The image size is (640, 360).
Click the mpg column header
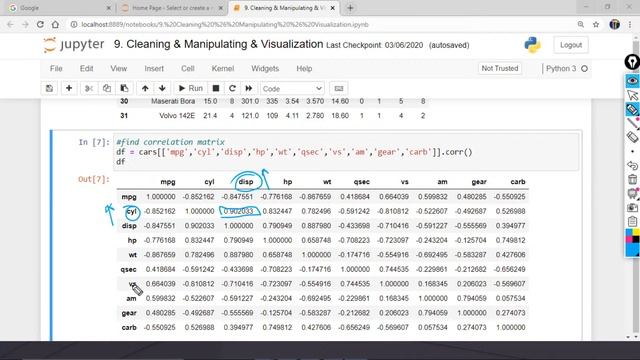click(168, 182)
